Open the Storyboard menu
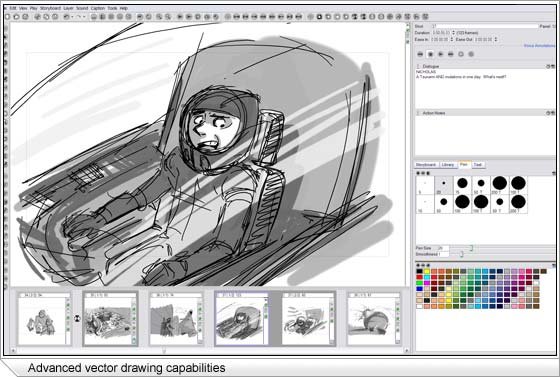The height and width of the screenshot is (377, 560). tap(50, 8)
